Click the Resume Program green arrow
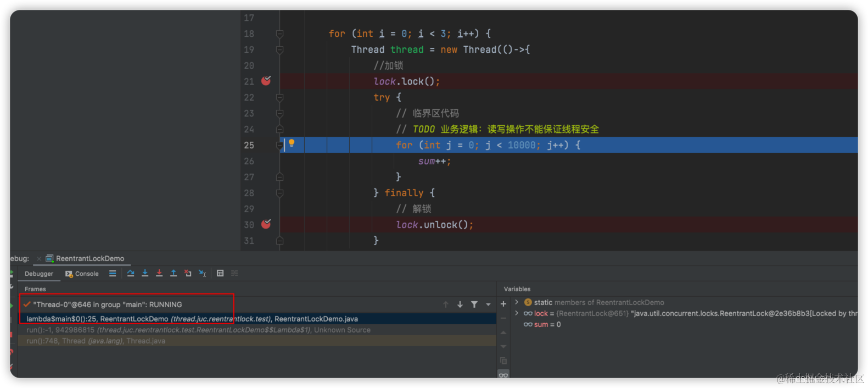 (x=11, y=306)
